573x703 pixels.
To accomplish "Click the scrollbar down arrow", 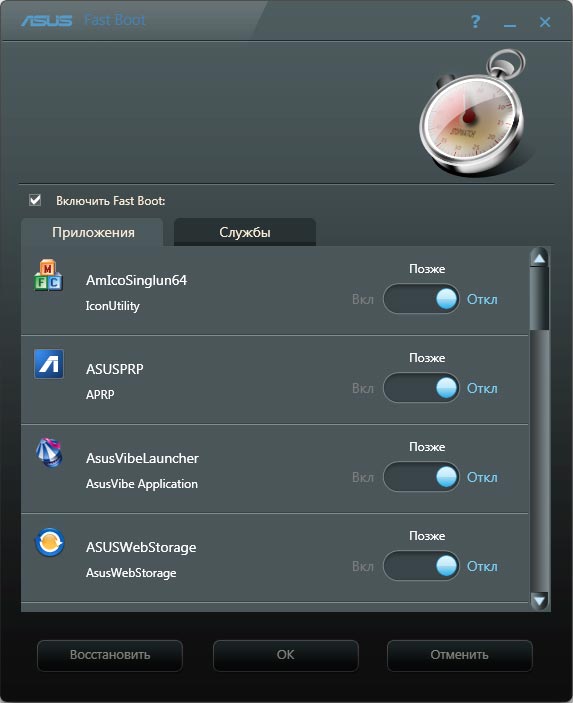I will pos(539,600).
